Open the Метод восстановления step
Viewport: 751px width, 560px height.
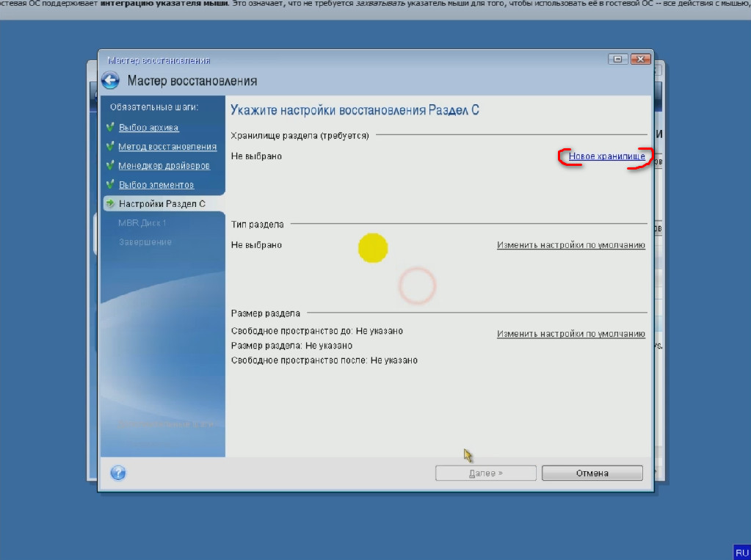(x=167, y=147)
